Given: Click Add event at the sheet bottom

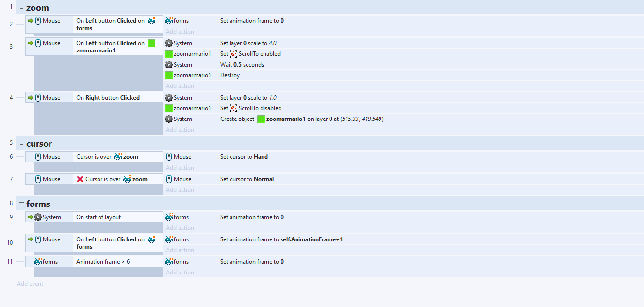Looking at the screenshot, I should tap(30, 284).
